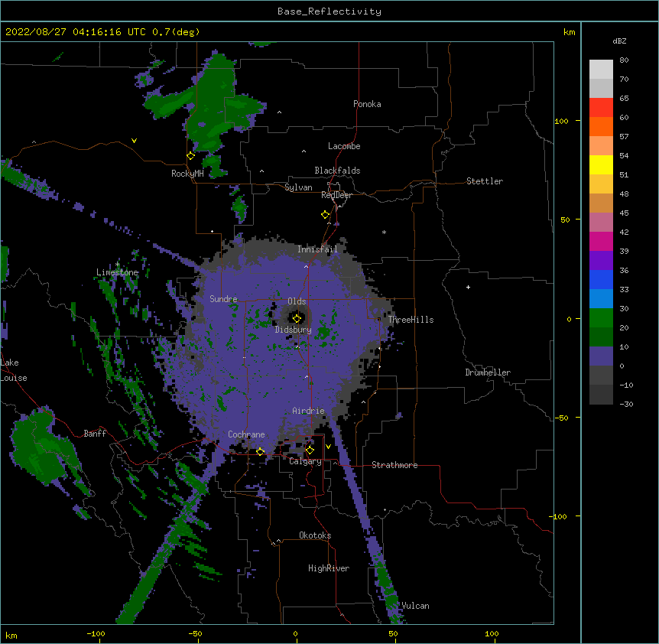This screenshot has height=644, width=659.
Task: Click the Limestone label
Action: 117,272
